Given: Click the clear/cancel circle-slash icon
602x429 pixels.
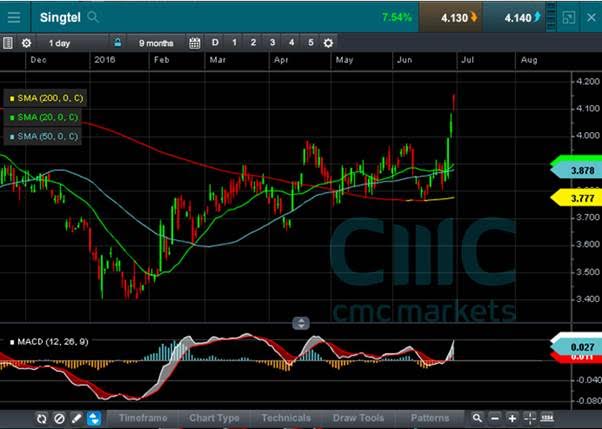Looking at the screenshot, I should [x=59, y=418].
